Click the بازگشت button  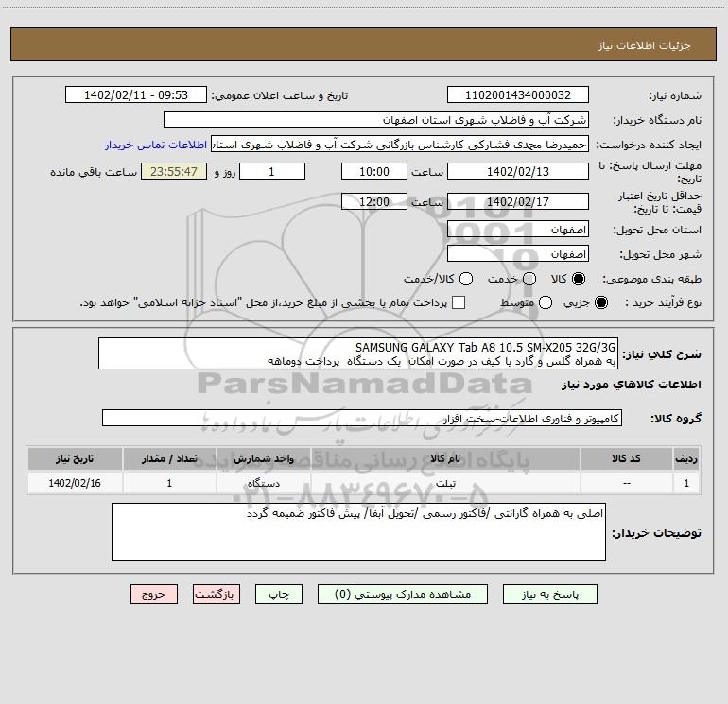point(217,594)
